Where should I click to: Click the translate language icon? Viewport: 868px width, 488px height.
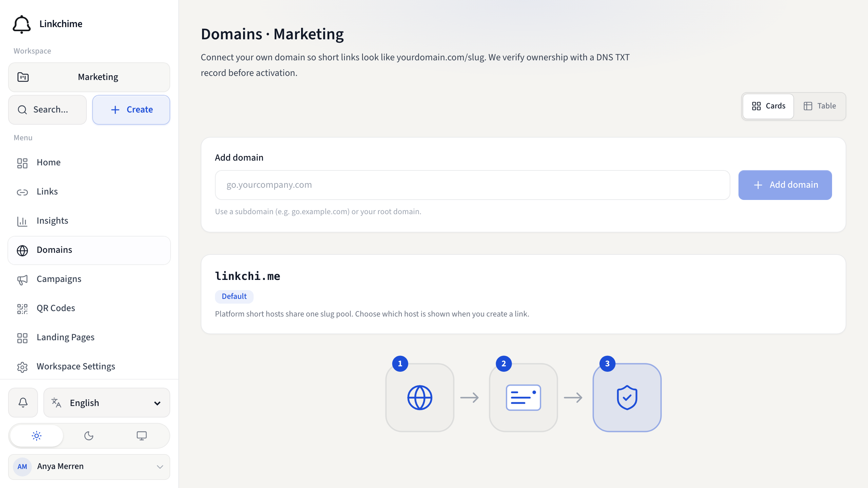(x=56, y=403)
